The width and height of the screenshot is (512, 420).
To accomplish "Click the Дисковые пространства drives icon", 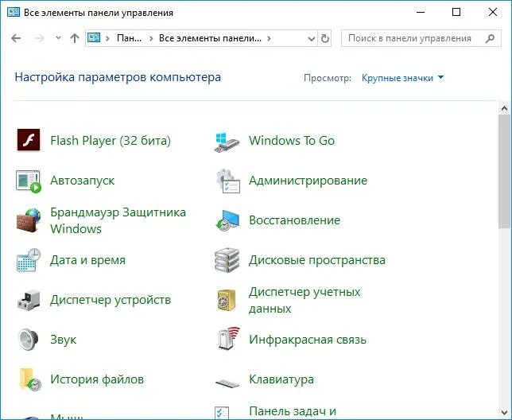I will pyautogui.click(x=227, y=260).
